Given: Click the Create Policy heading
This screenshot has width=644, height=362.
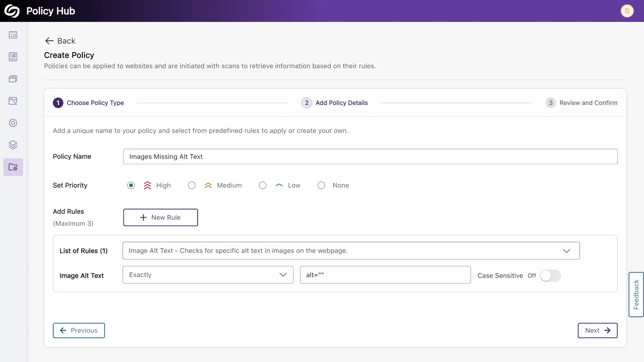Looking at the screenshot, I should 69,55.
